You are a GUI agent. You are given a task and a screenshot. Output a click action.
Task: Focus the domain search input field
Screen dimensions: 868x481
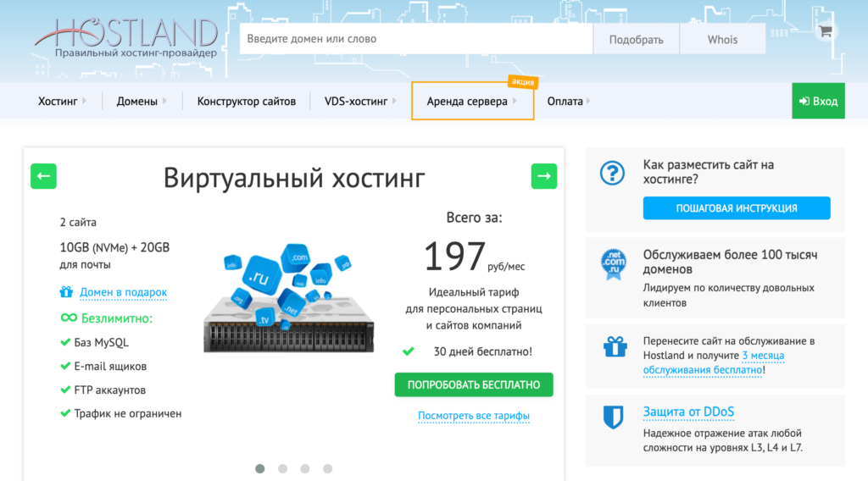pos(416,39)
